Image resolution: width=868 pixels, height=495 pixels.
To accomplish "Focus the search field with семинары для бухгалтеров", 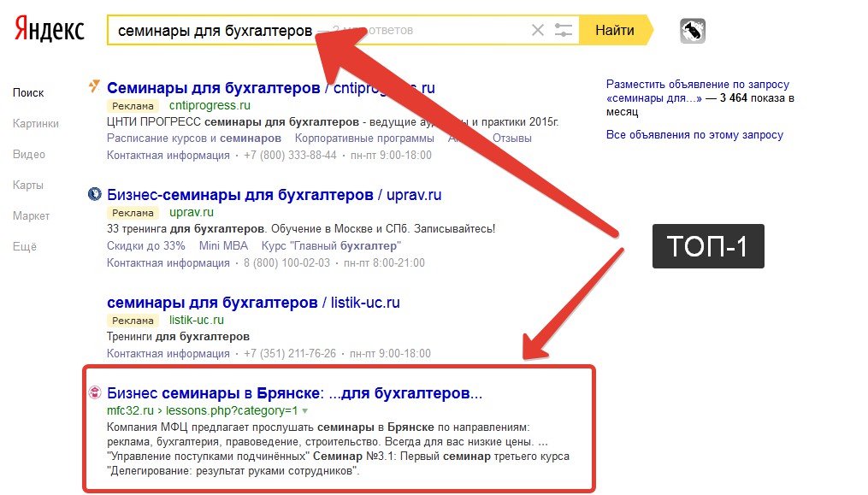I will pos(343,30).
